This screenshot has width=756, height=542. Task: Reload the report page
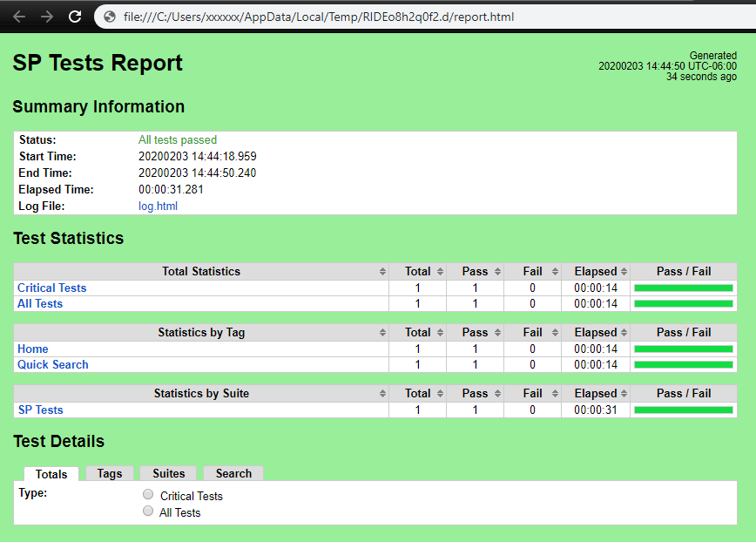click(75, 17)
